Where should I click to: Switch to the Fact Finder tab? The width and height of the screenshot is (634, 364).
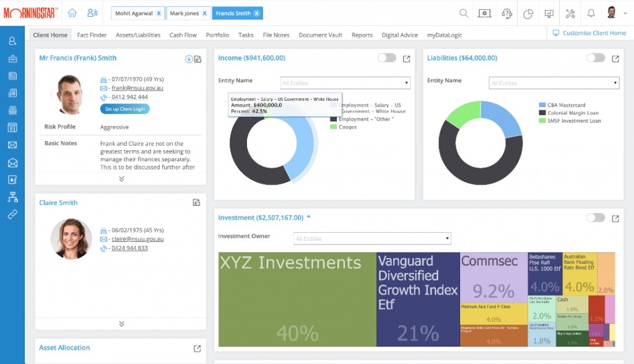point(92,35)
